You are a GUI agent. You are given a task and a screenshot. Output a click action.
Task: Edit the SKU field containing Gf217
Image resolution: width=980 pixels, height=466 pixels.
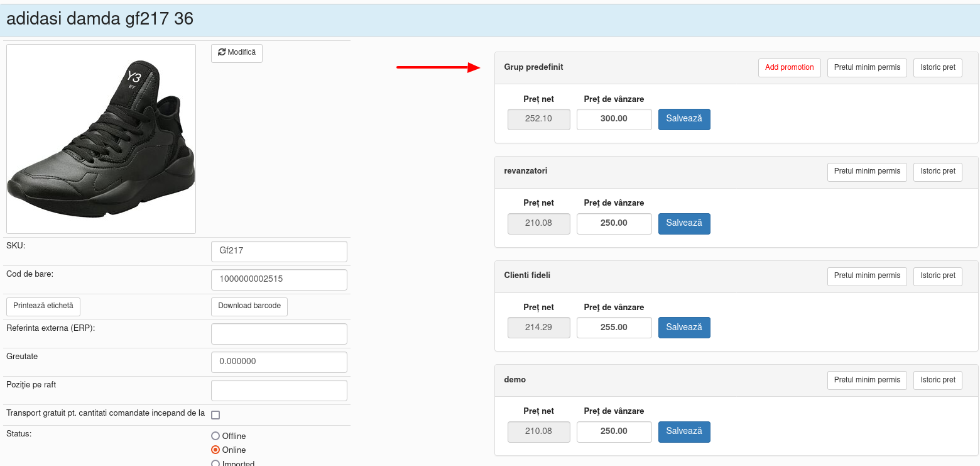point(279,251)
